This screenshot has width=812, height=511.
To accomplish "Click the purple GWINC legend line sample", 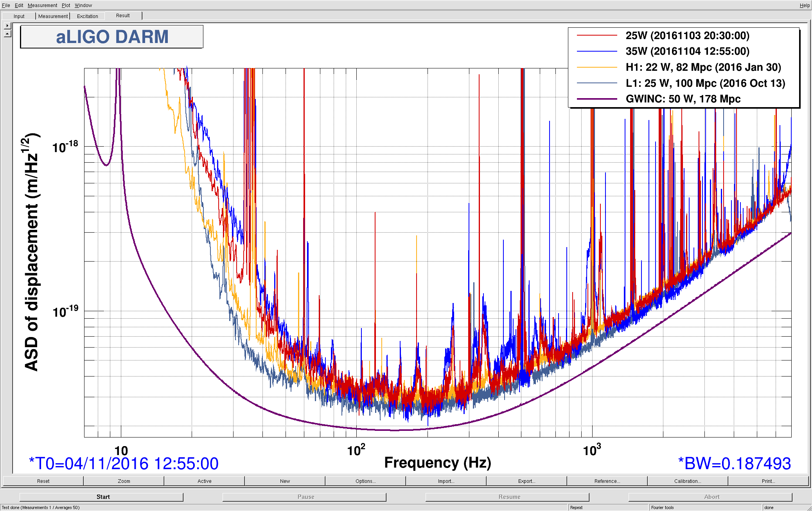I will [x=597, y=99].
